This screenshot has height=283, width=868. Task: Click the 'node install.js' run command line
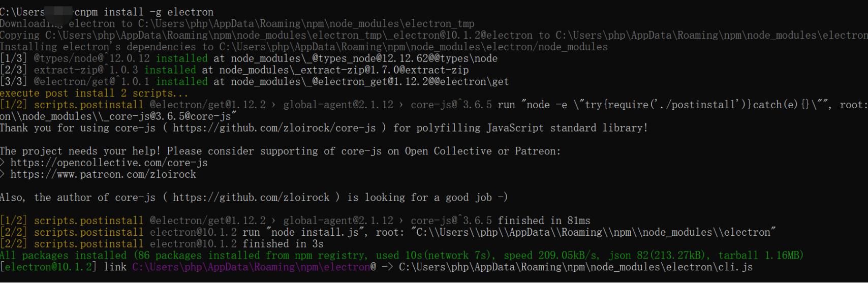[x=388, y=233]
